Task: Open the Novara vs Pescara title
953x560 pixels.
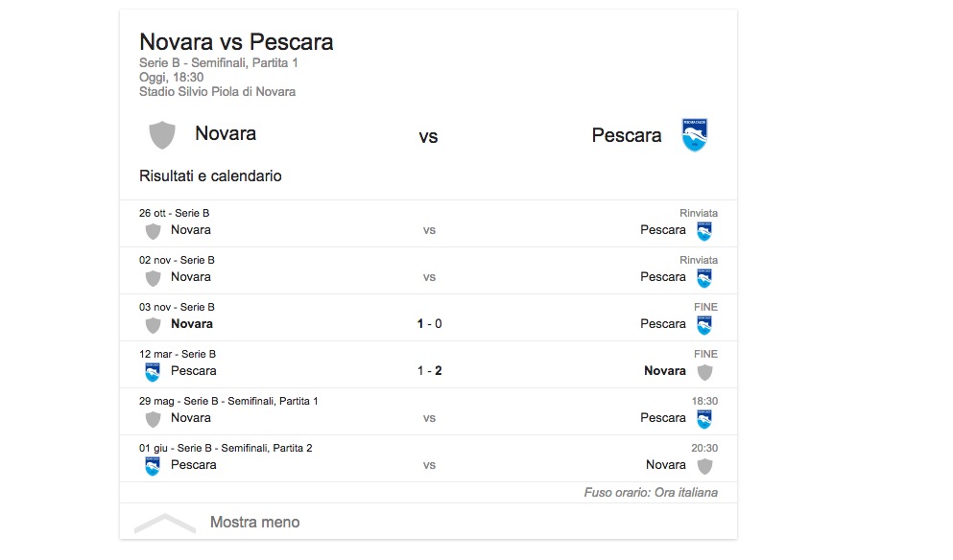Action: coord(236,42)
